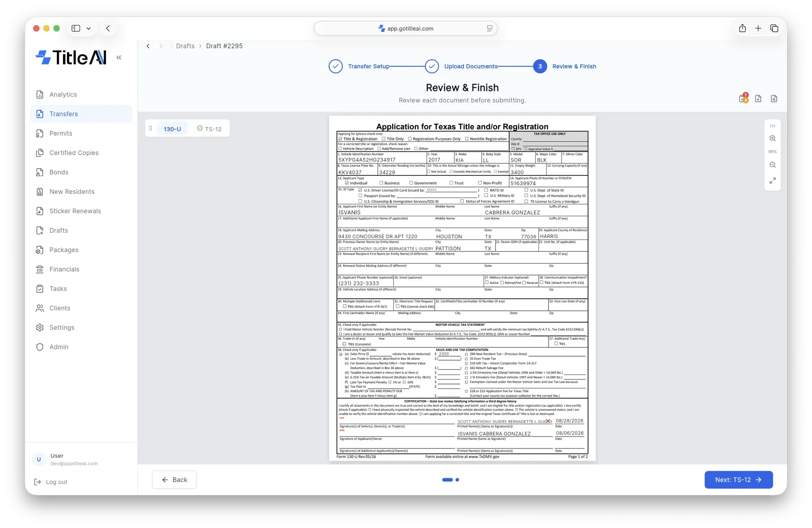Click the Log out link
The image size is (812, 528).
51,482
